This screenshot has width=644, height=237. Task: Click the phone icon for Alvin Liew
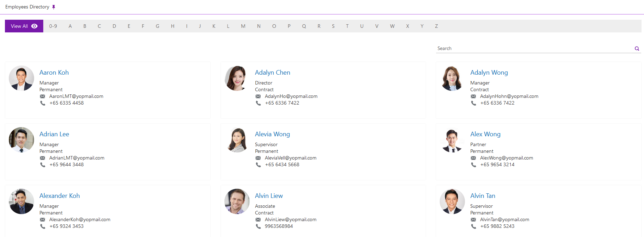[x=258, y=226]
